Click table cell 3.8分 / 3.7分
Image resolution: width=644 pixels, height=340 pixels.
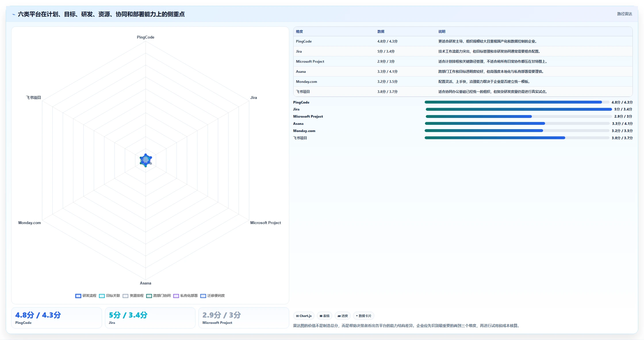point(387,92)
